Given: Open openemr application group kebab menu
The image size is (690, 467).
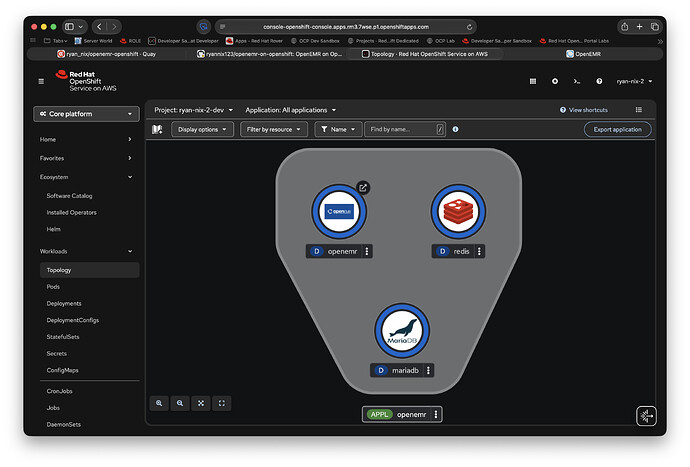Looking at the screenshot, I should [x=436, y=414].
